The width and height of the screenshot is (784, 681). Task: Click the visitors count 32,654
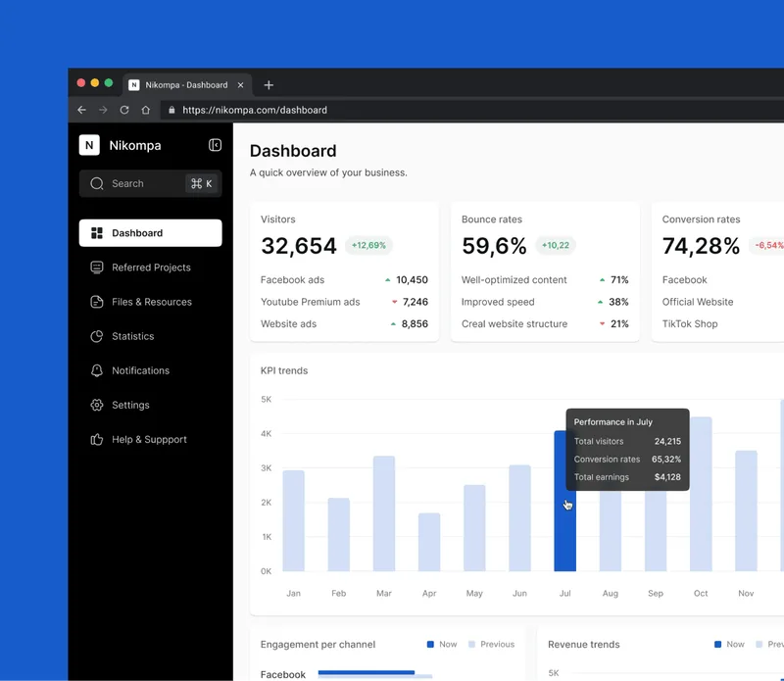(x=299, y=246)
